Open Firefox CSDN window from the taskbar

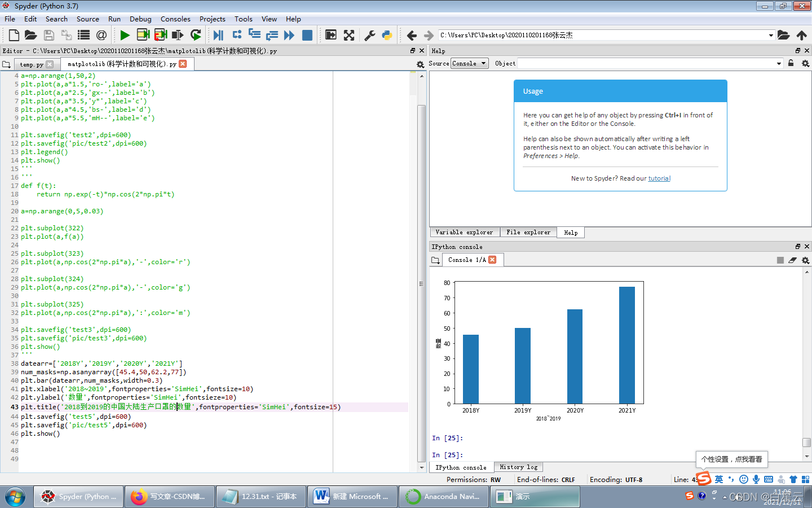[170, 497]
